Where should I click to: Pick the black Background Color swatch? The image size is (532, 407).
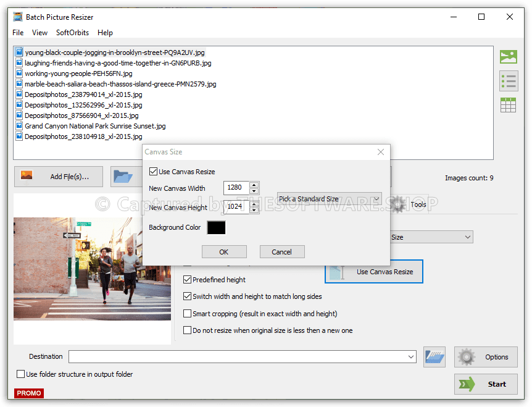click(216, 227)
